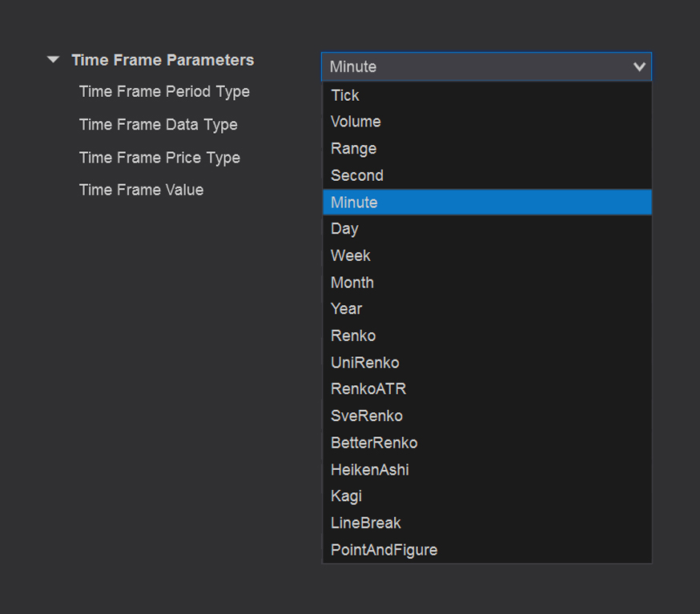Select the HeikenAshi option
Screen dimensions: 700x614
[370, 470]
